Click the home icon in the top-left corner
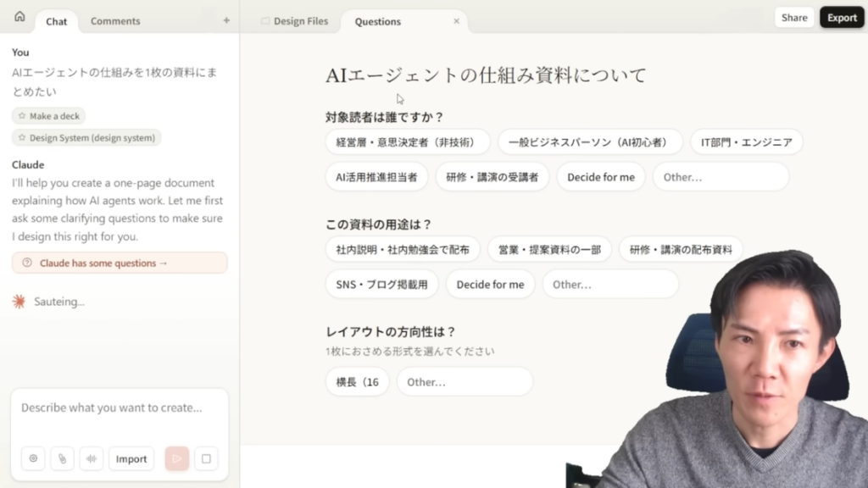 (19, 15)
